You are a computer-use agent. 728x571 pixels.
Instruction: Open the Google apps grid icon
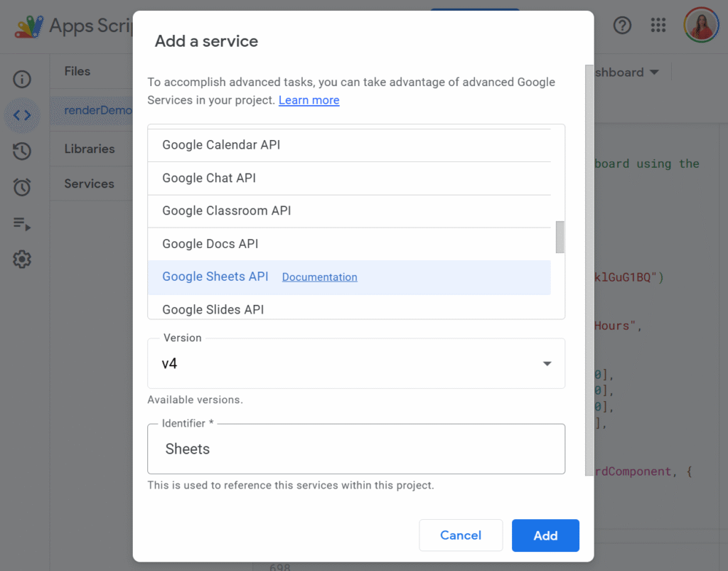658,26
